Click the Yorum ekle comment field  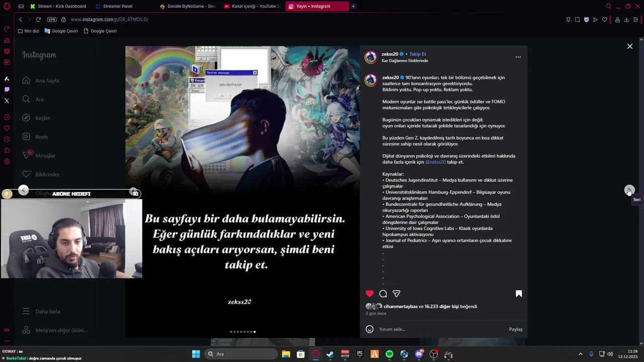coord(441,329)
